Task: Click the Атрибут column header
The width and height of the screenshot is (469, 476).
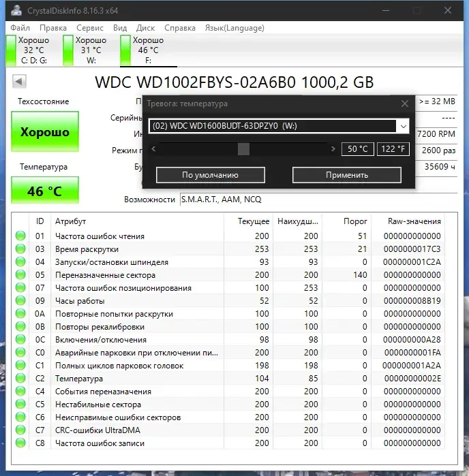Action: [x=137, y=221]
